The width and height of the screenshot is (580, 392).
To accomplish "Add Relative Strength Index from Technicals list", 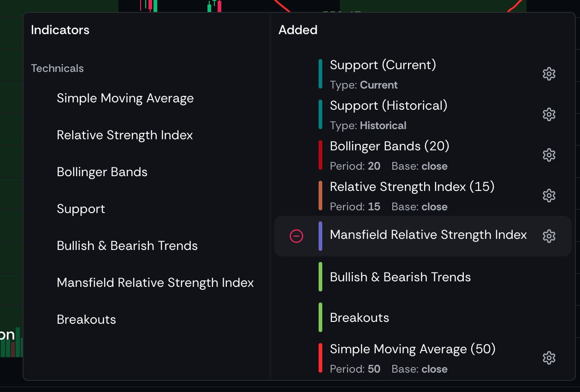I will [x=125, y=135].
